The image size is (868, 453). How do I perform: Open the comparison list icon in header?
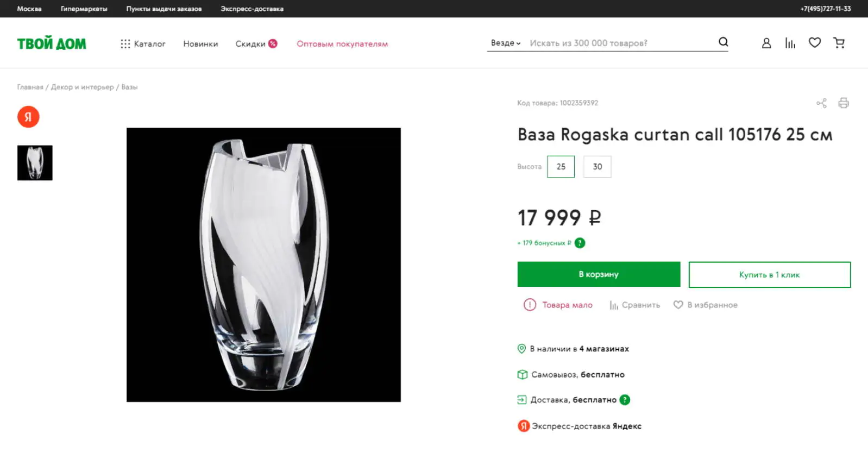click(x=790, y=43)
